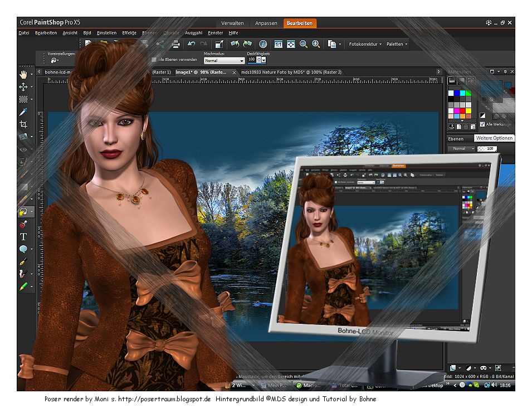Click the zoom out magnifier icon
This screenshot has width=532, height=408.
tap(304, 44)
